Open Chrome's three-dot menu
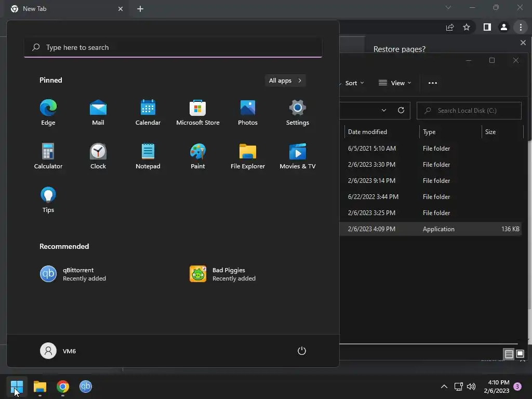Image resolution: width=532 pixels, height=399 pixels. [x=521, y=27]
